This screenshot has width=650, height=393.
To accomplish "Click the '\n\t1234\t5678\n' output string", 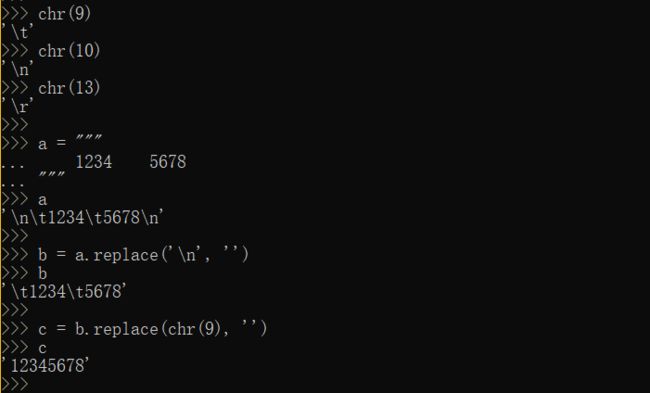I will (82, 217).
